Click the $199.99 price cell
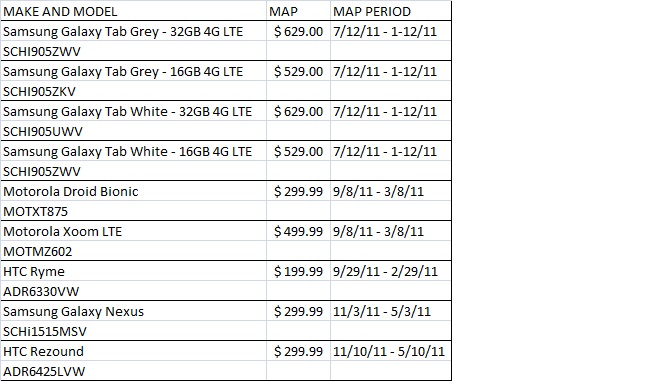This screenshot has height=381, width=646. click(298, 271)
